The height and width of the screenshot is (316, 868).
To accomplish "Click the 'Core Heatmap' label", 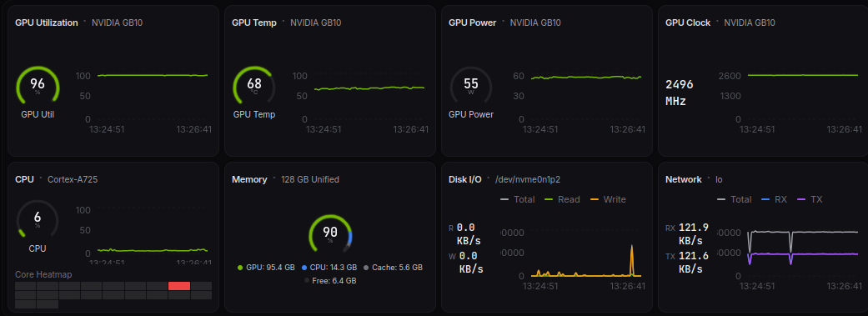I will pyautogui.click(x=43, y=274).
